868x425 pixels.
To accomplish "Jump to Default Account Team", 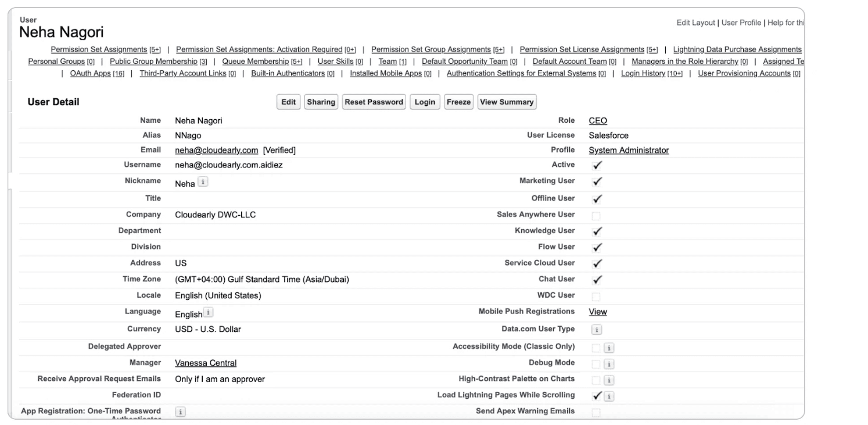I will [x=575, y=61].
